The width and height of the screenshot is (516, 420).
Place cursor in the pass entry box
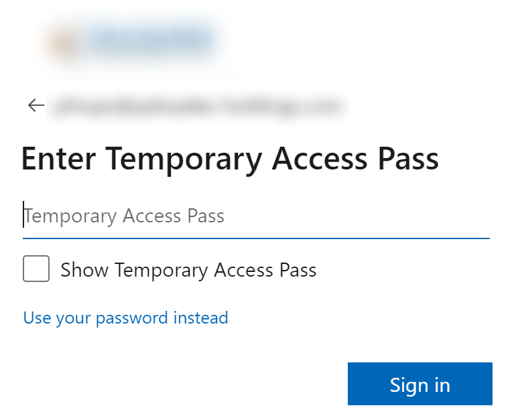tap(256, 216)
